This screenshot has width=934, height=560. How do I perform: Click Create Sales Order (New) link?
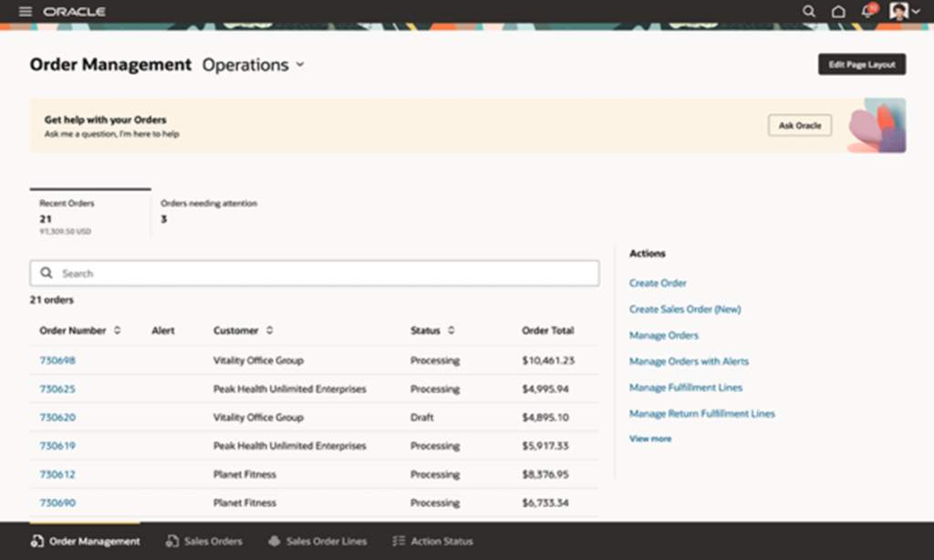(x=685, y=309)
